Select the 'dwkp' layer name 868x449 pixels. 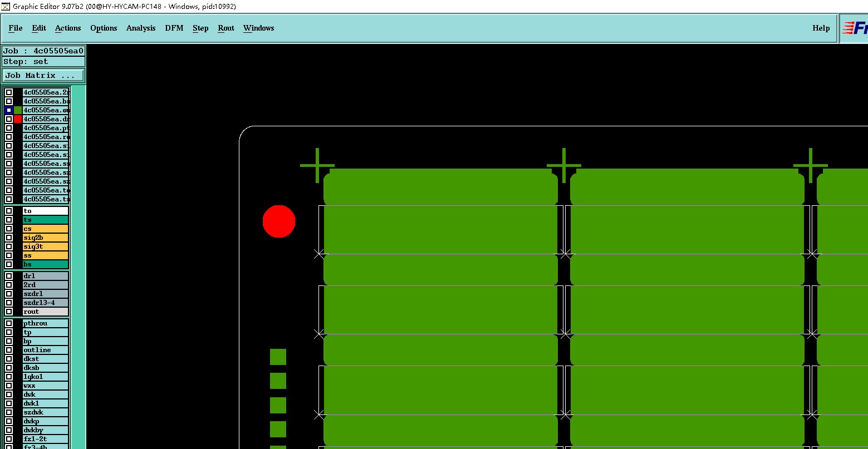46,421
